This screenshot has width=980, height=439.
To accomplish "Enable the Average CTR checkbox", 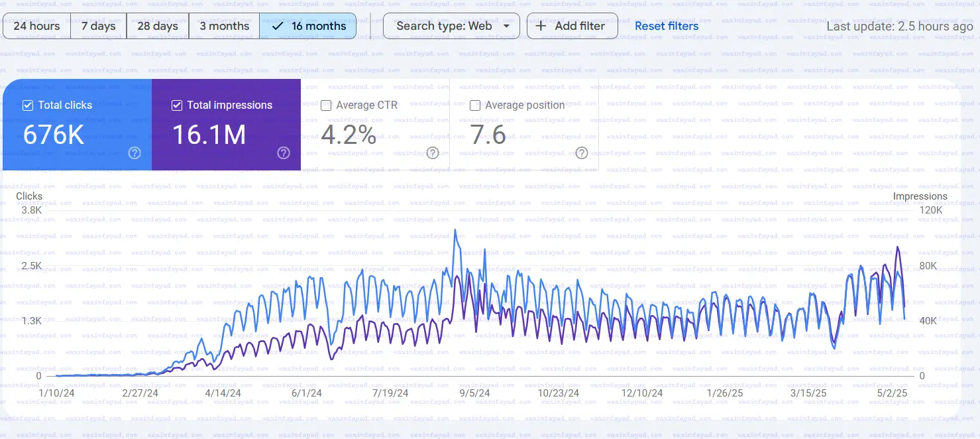I will (x=326, y=105).
